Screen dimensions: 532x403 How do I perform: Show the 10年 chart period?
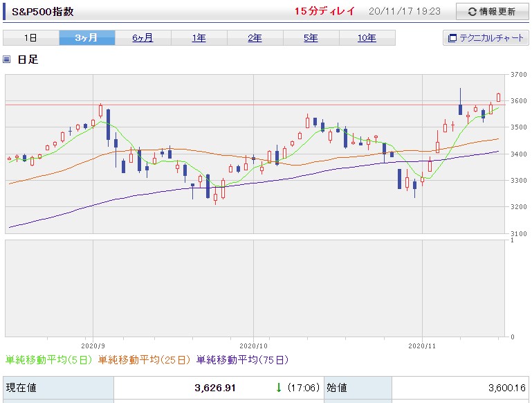[367, 37]
